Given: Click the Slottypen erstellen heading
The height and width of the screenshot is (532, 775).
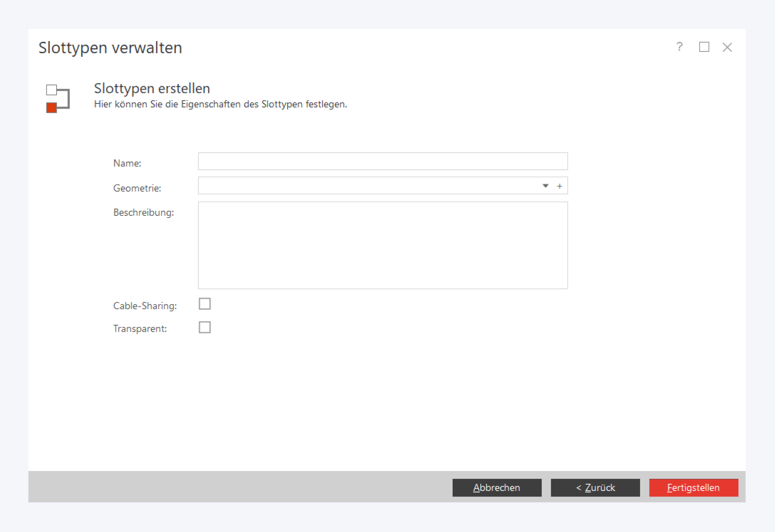Looking at the screenshot, I should coord(152,88).
